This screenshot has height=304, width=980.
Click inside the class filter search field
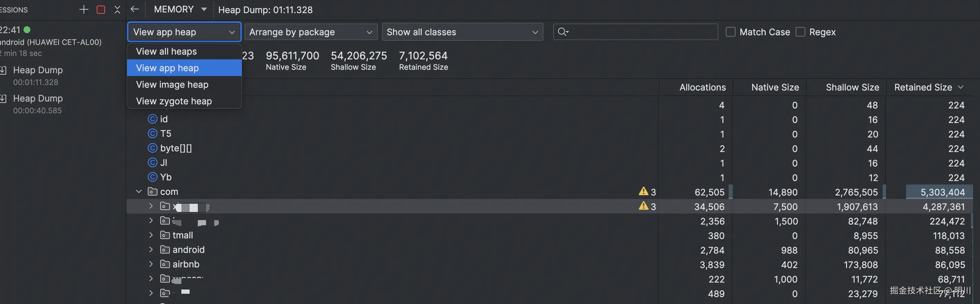(x=643, y=32)
